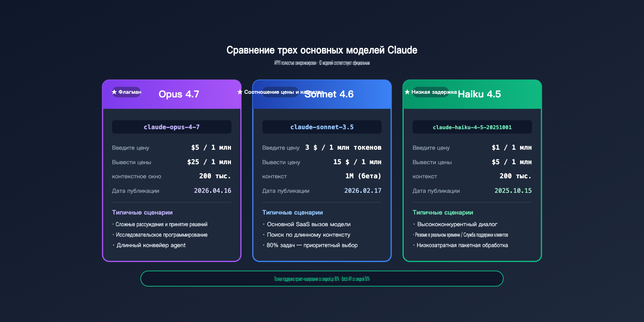Click Opus context window value 200 тыс.
The image size is (644, 322).
click(x=215, y=176)
